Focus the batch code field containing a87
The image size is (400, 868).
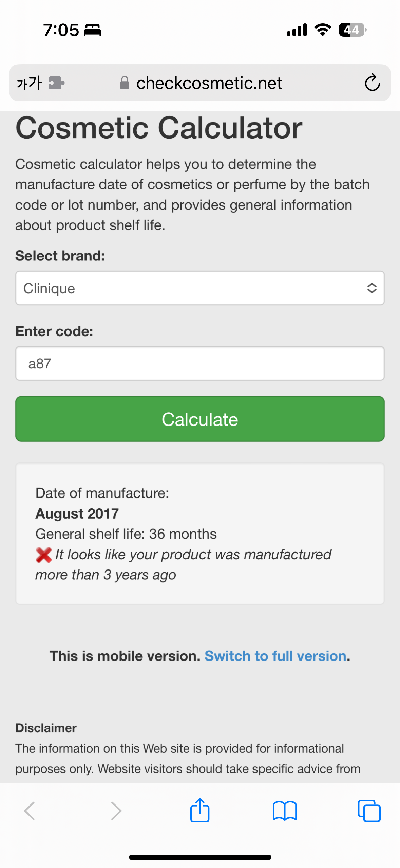[199, 363]
